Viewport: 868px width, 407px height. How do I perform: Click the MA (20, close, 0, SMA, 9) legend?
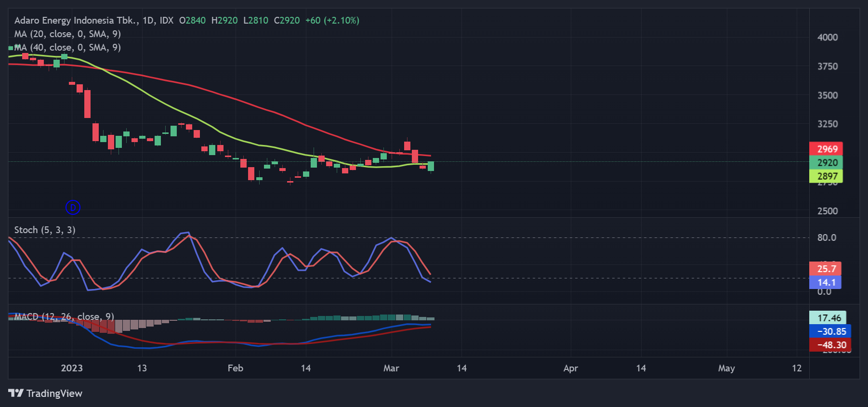[x=67, y=34]
